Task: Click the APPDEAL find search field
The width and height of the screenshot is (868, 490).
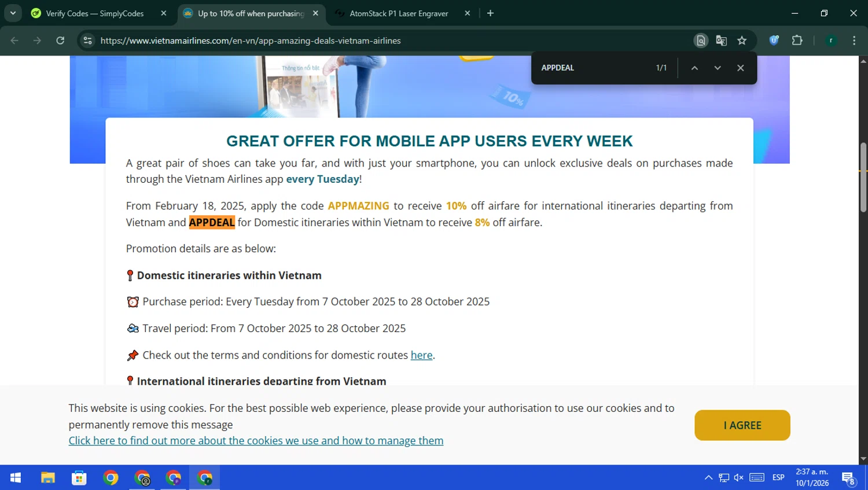Action: click(x=593, y=68)
